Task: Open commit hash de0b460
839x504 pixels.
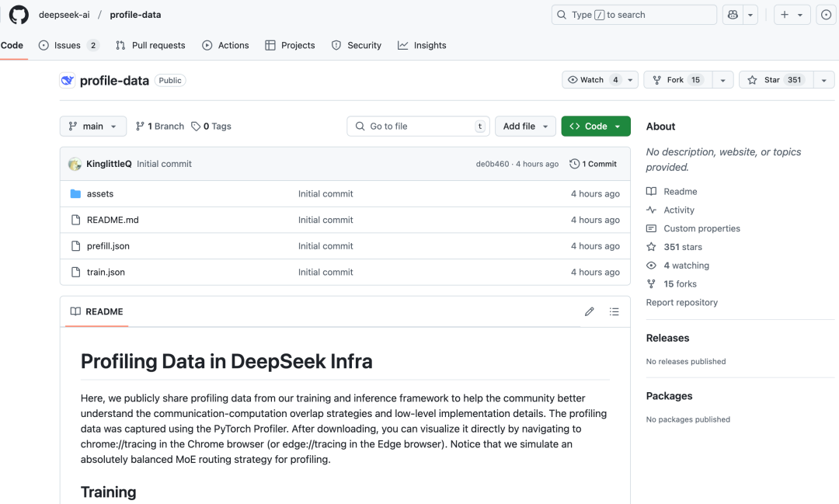Action: (x=493, y=164)
